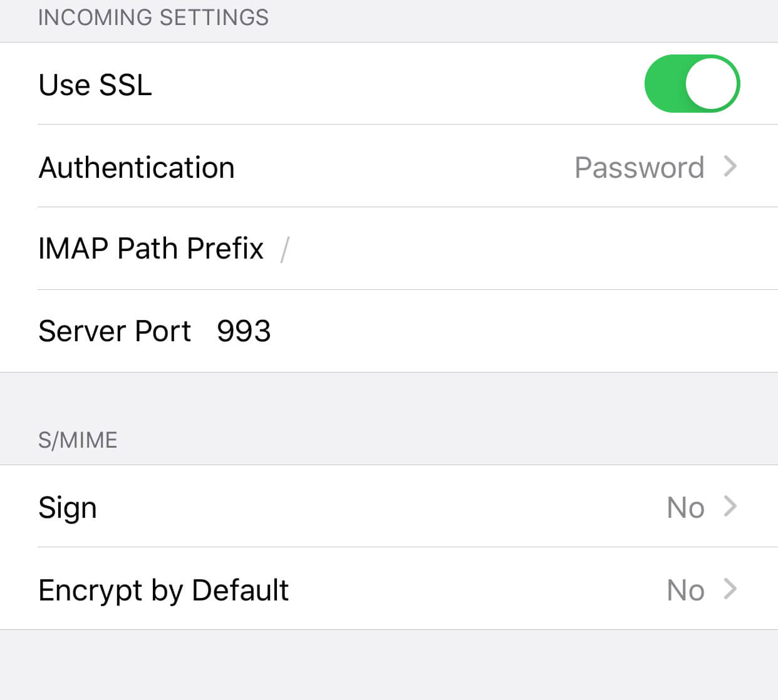Tap the Use SSL label text
Screen dimensions: 778x700
click(95, 85)
